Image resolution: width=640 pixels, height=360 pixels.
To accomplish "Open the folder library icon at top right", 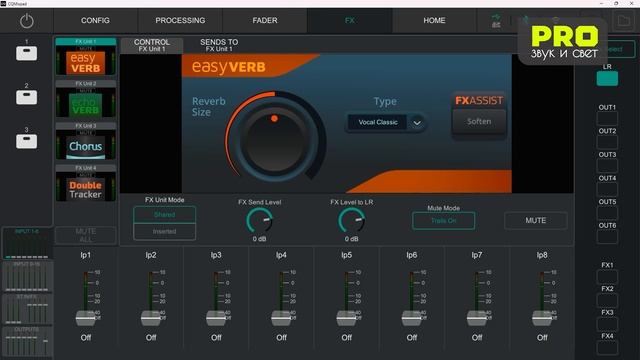I will [x=624, y=20].
